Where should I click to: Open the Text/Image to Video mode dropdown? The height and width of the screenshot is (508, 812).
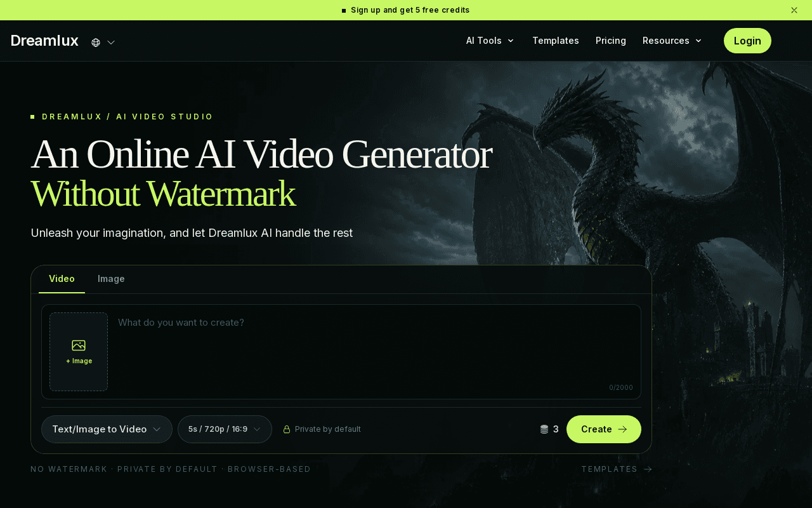click(107, 429)
